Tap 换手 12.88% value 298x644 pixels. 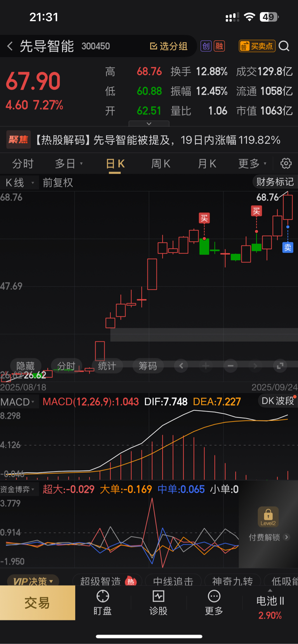point(199,71)
